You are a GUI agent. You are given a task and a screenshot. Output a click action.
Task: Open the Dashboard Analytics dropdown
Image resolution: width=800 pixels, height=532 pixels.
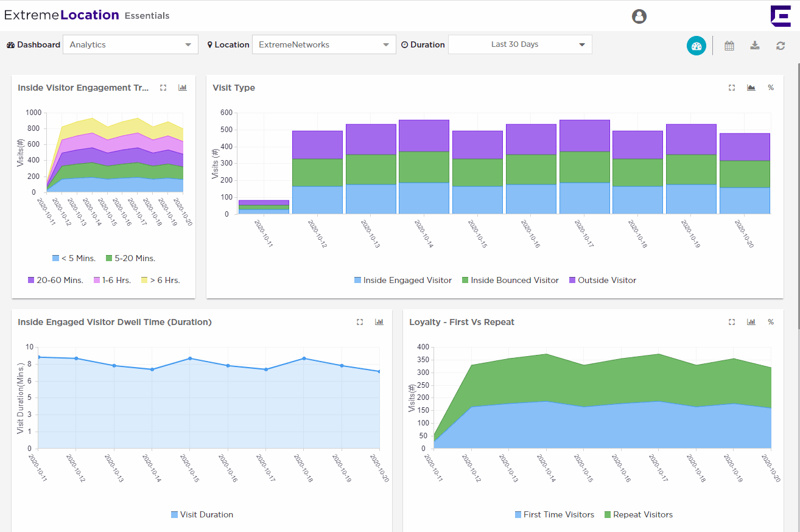(130, 44)
